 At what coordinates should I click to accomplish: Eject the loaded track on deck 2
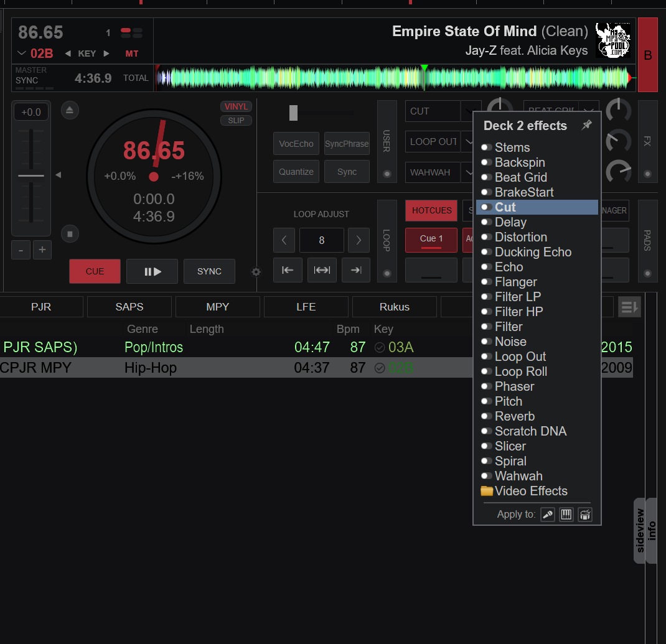70,110
